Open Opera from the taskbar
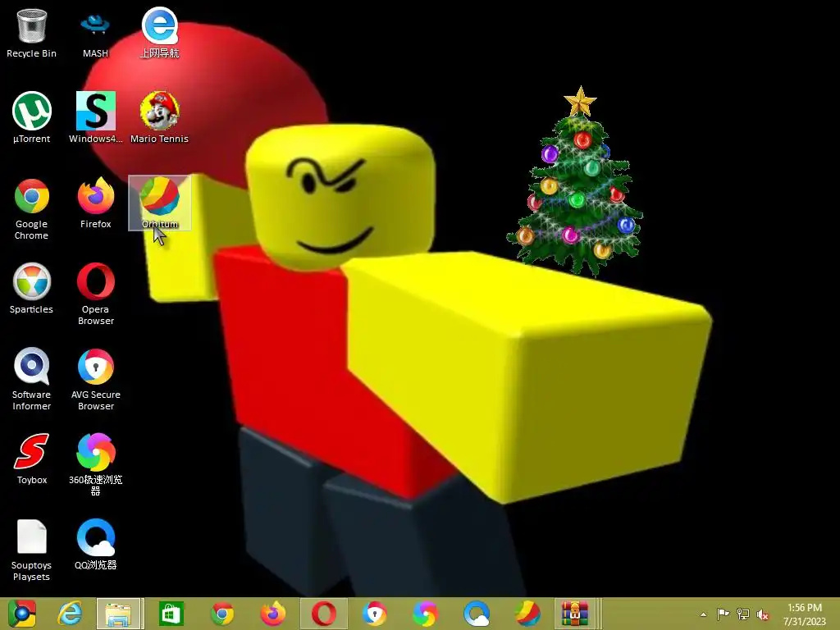Viewport: 840px width, 630px height. (324, 614)
